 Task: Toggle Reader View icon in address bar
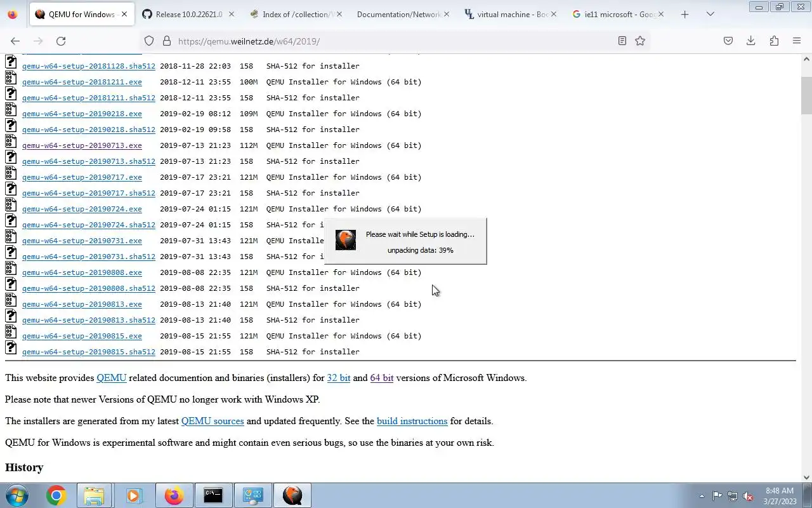click(622, 41)
